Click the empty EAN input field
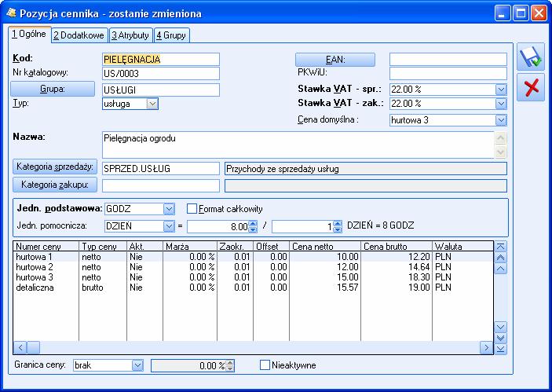 (448, 59)
